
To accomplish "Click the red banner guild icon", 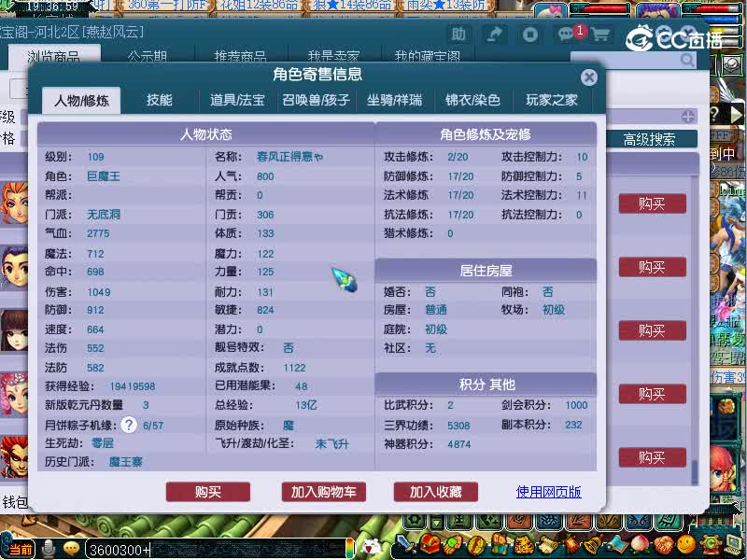I will pos(571,544).
